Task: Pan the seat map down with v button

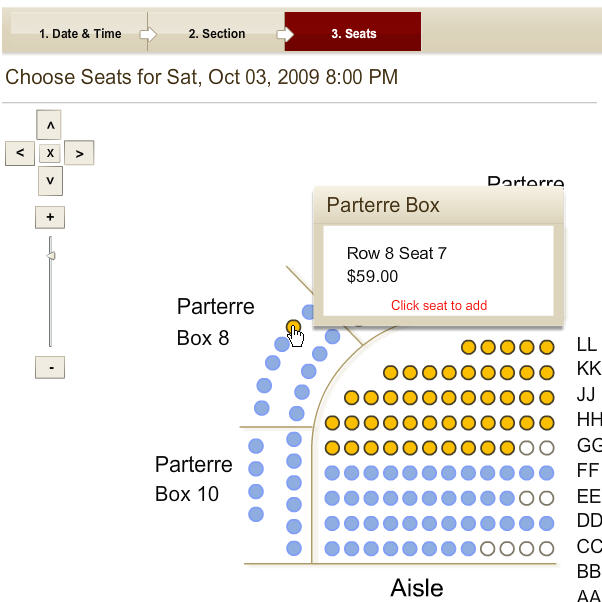Action: 50,181
